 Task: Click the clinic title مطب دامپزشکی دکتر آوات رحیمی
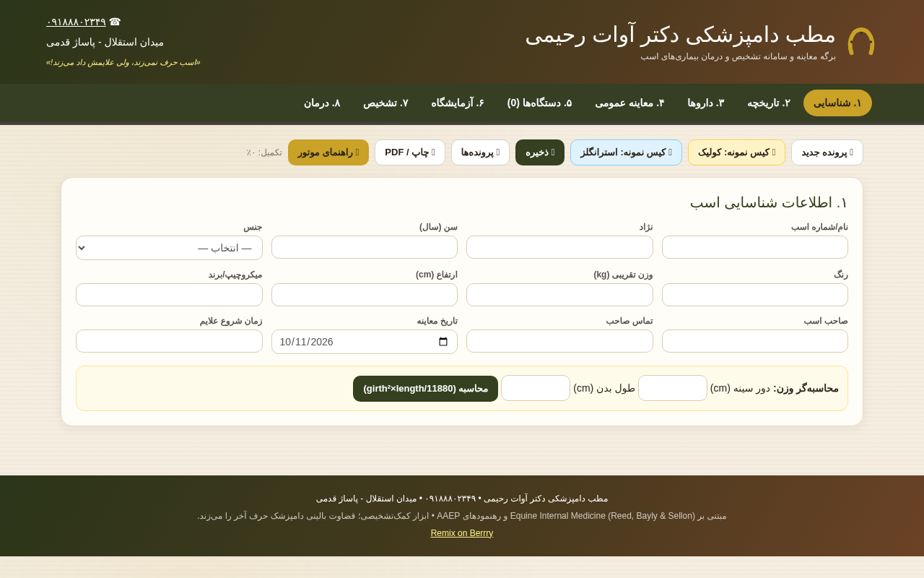point(680,35)
